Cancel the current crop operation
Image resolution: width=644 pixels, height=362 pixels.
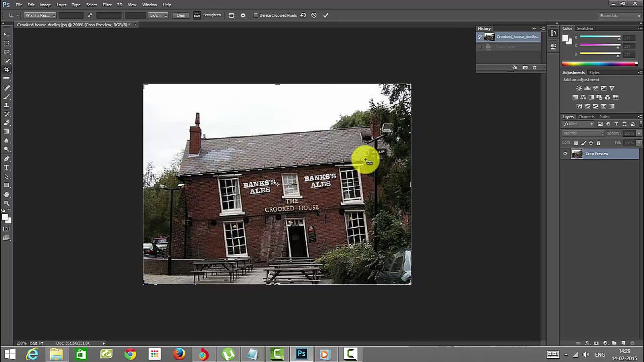[x=314, y=15]
